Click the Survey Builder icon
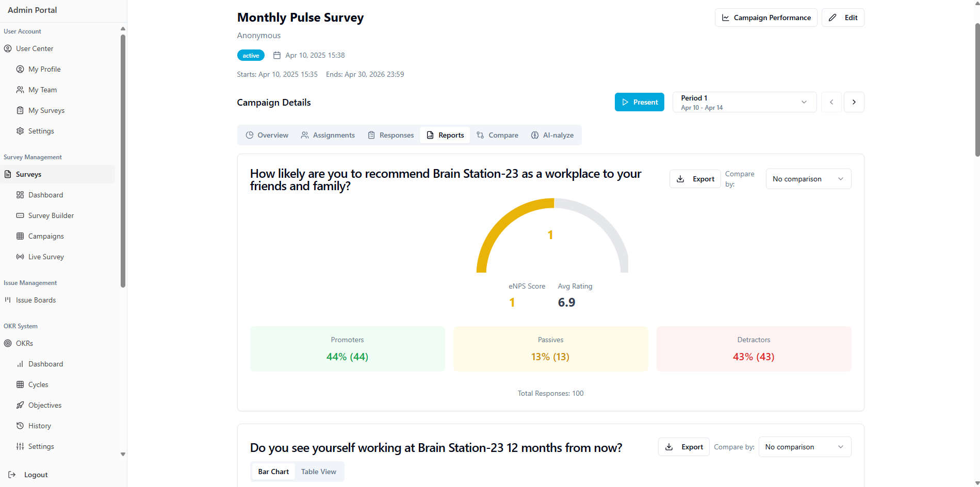The image size is (980, 487). (x=20, y=215)
